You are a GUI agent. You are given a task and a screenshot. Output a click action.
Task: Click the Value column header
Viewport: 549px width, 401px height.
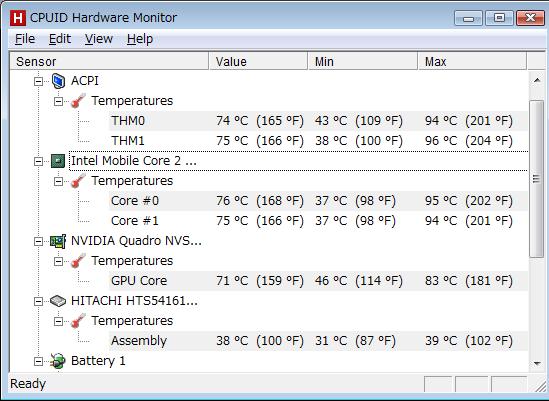[258, 61]
